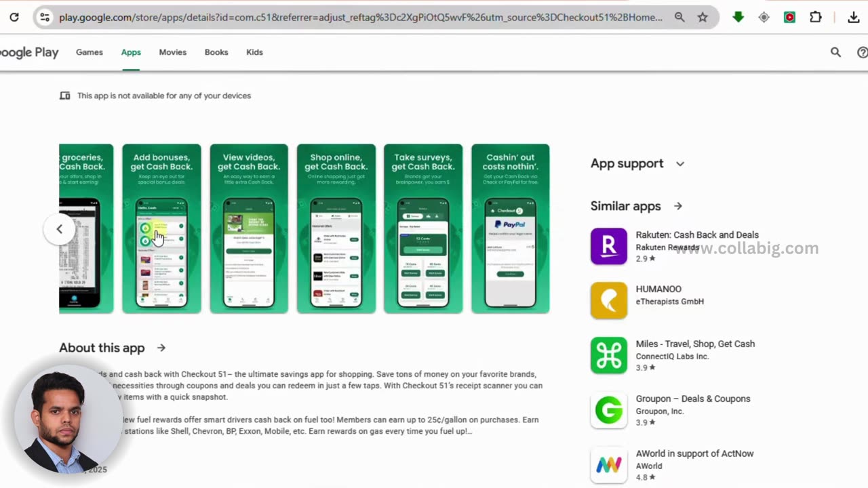The width and height of the screenshot is (868, 488).
Task: Click the device availability icon
Action: tap(65, 96)
